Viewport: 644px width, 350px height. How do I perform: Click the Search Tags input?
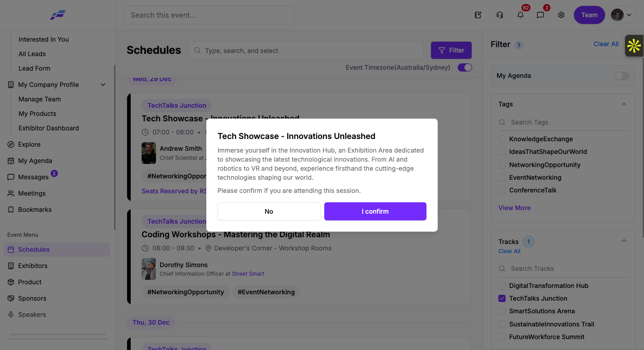563,122
